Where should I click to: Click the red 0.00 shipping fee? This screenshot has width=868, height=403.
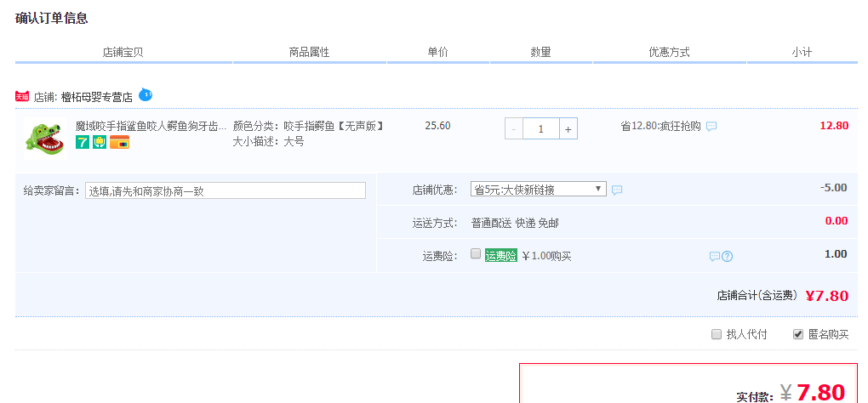tap(837, 221)
